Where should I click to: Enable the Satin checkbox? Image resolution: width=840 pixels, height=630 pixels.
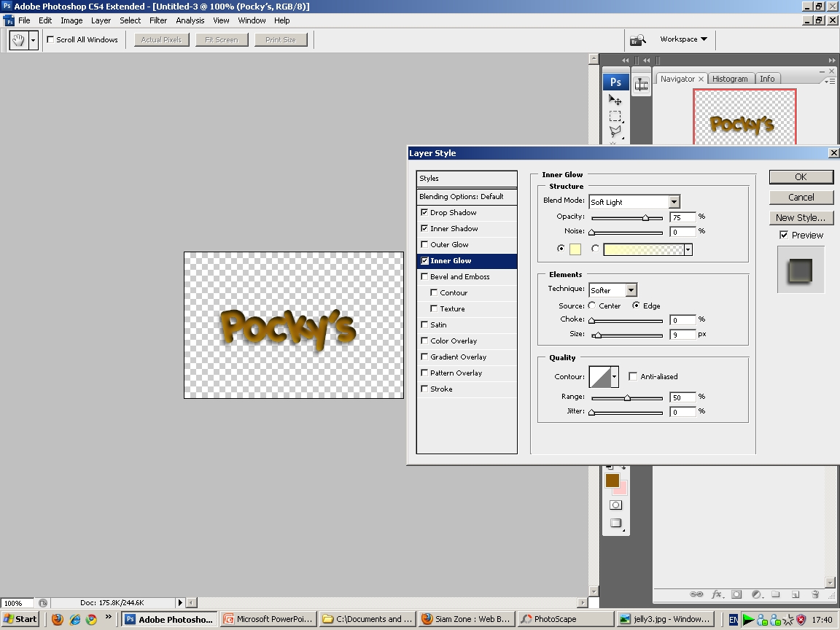coord(424,324)
